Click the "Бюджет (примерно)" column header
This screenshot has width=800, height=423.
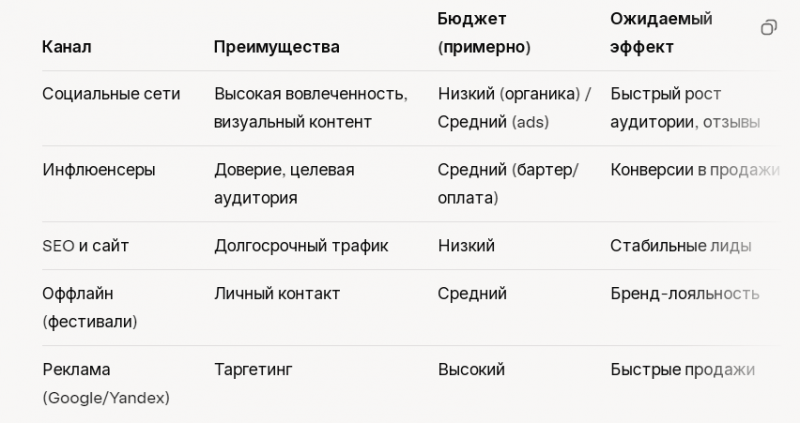point(484,33)
